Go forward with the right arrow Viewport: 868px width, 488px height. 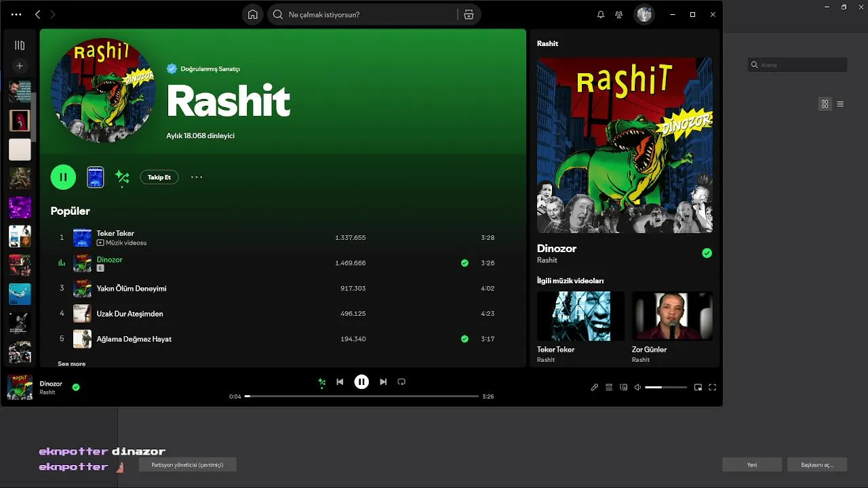pos(53,14)
